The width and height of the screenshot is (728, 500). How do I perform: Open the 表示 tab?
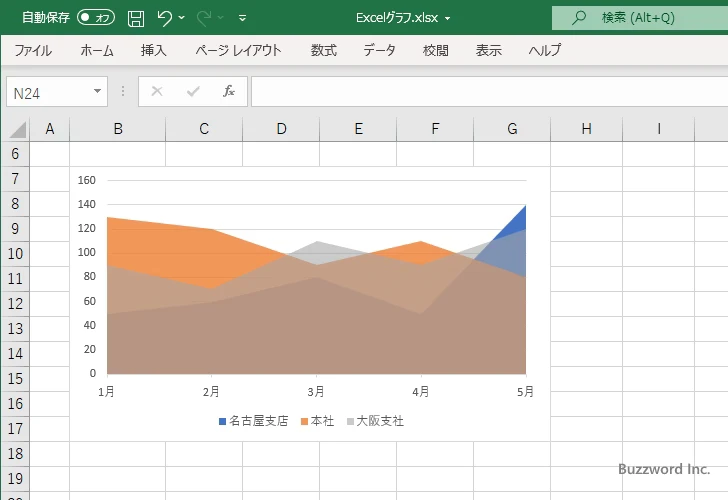[488, 50]
